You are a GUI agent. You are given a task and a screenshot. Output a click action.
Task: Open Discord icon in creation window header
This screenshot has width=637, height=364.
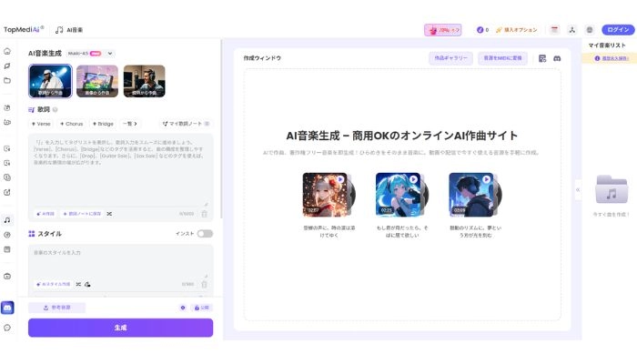pyautogui.click(x=557, y=57)
